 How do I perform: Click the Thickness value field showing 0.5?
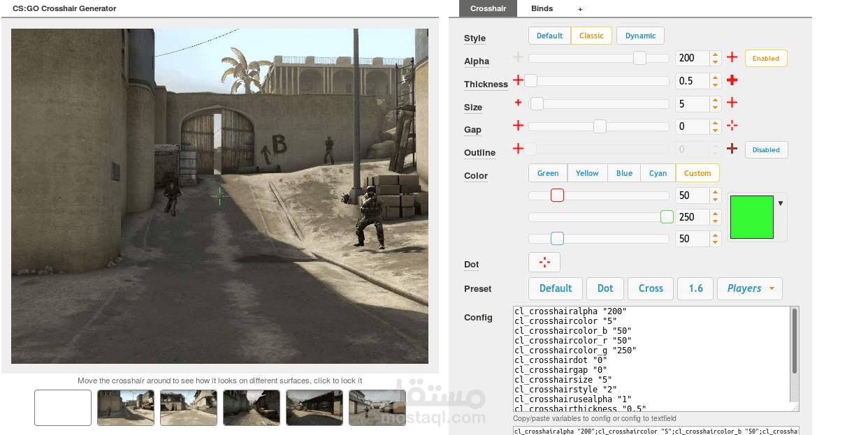(693, 81)
